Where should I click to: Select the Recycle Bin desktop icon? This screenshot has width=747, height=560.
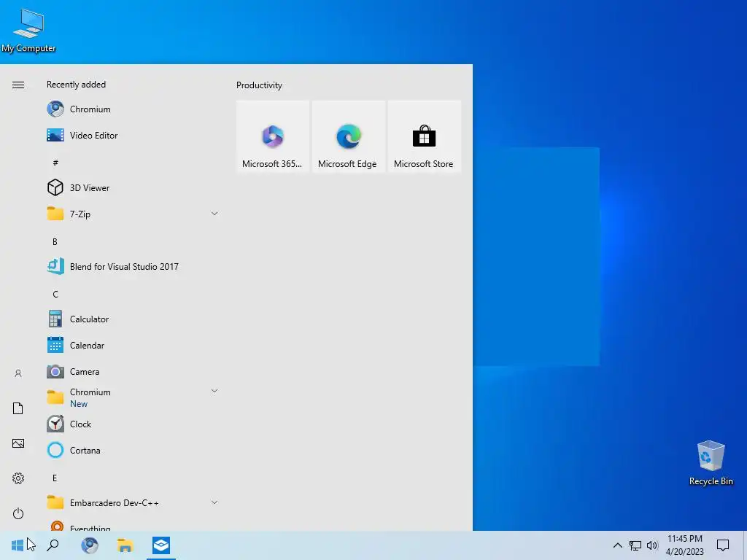711,462
